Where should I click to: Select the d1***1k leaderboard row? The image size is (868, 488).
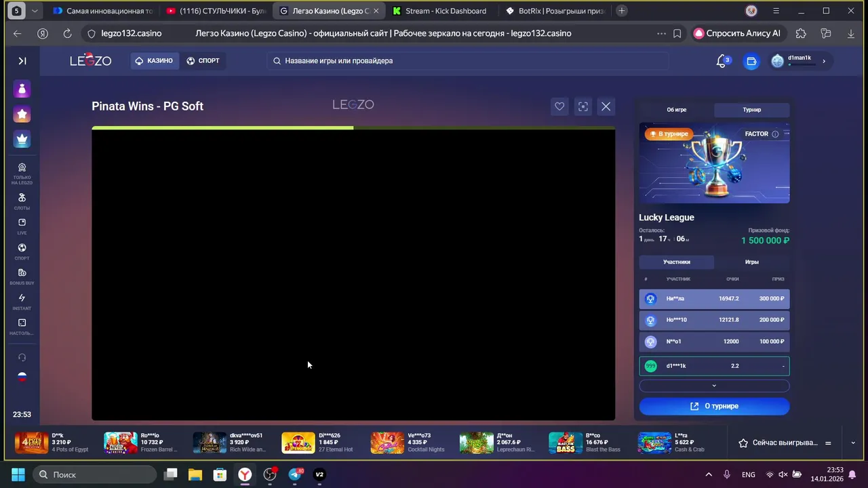714,366
